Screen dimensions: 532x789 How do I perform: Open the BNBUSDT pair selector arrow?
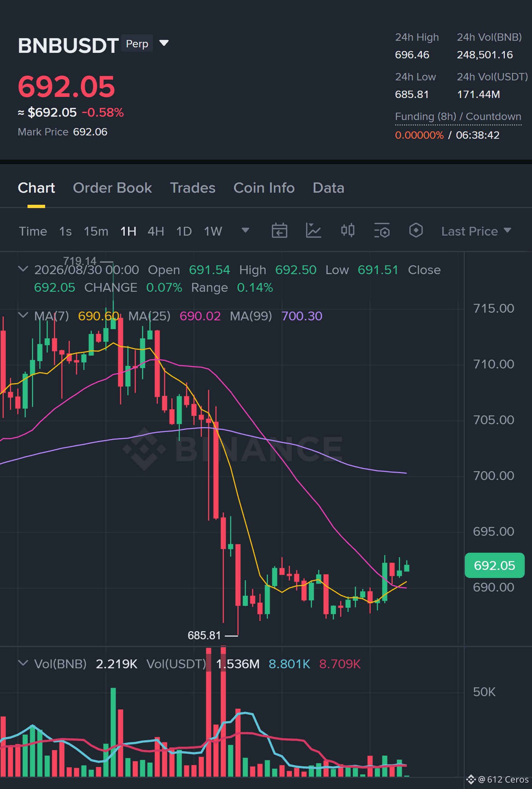pos(164,43)
